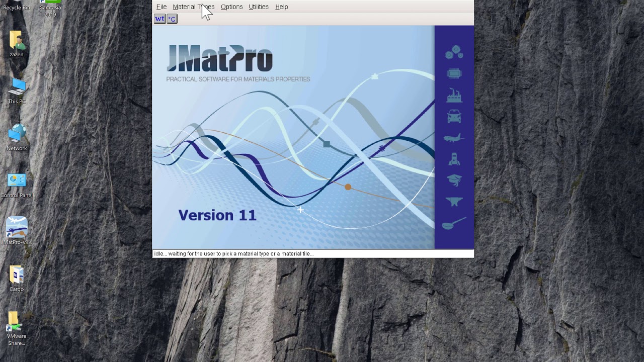The width and height of the screenshot is (644, 362).
Task: Toggle the wt composition units button
Action: coord(159,19)
